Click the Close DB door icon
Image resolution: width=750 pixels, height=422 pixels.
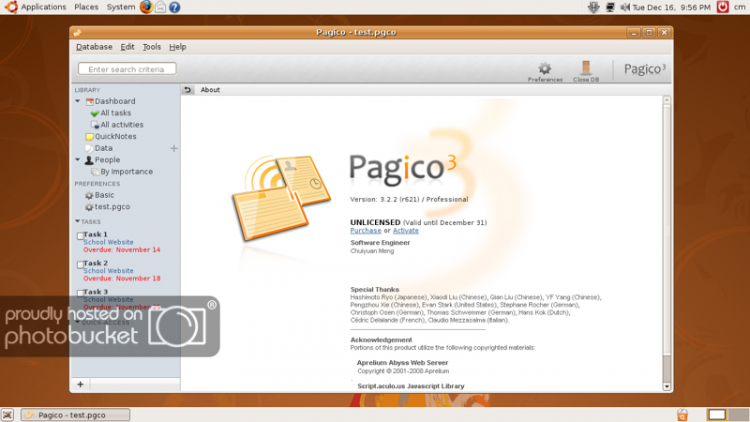[x=586, y=69]
